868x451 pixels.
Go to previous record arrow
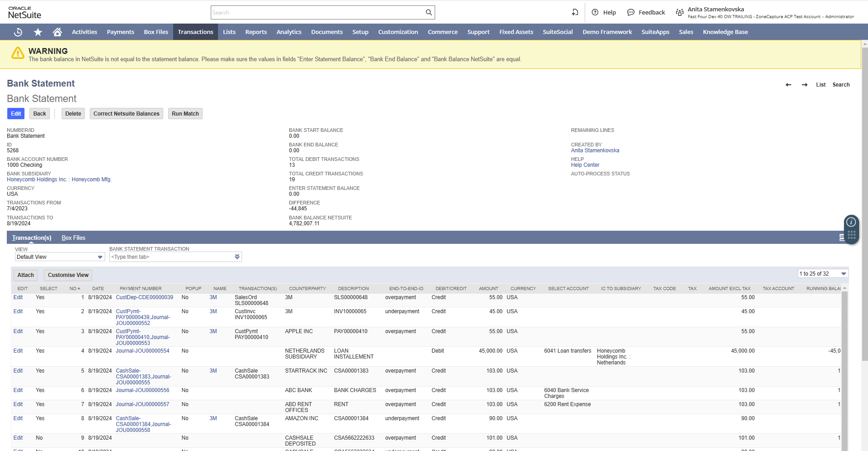click(x=788, y=85)
